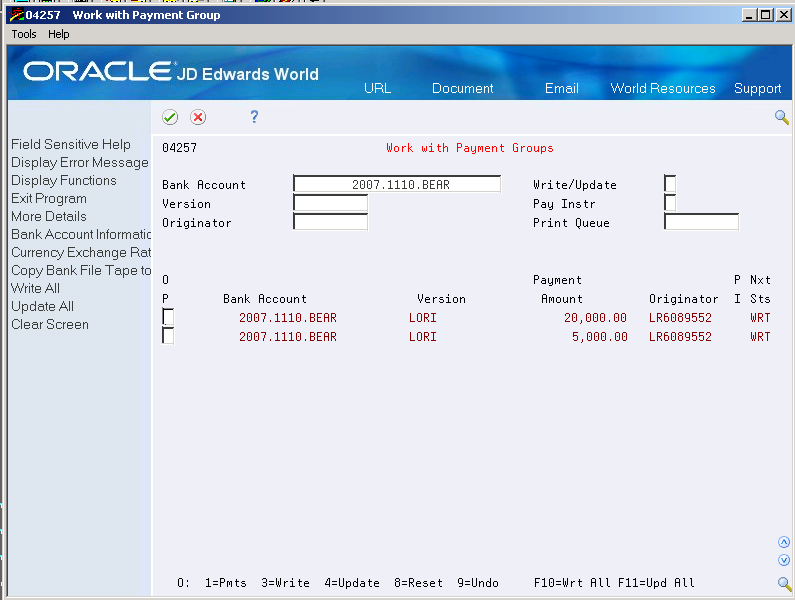795x600 pixels.
Task: Choose Update All
Action: [43, 306]
